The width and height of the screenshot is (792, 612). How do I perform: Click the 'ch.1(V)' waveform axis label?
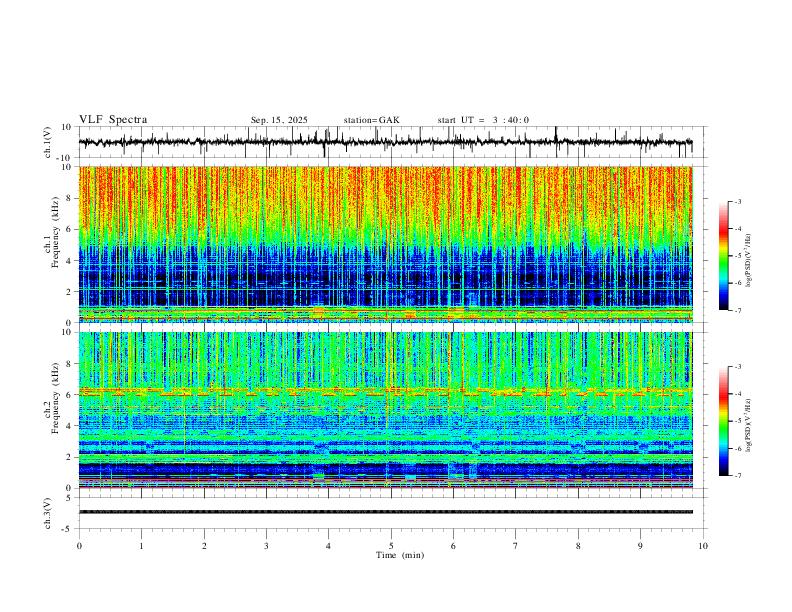tap(48, 142)
